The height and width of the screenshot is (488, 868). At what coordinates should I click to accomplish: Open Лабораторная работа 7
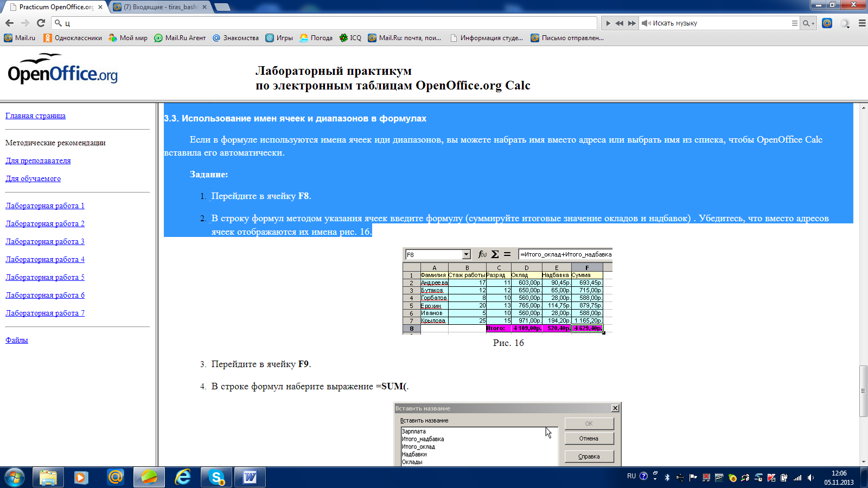click(45, 313)
